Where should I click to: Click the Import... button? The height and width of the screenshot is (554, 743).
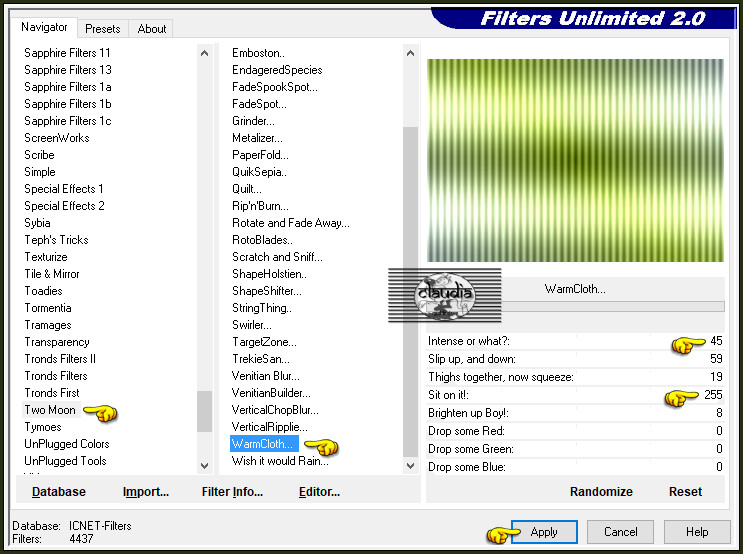(x=145, y=492)
